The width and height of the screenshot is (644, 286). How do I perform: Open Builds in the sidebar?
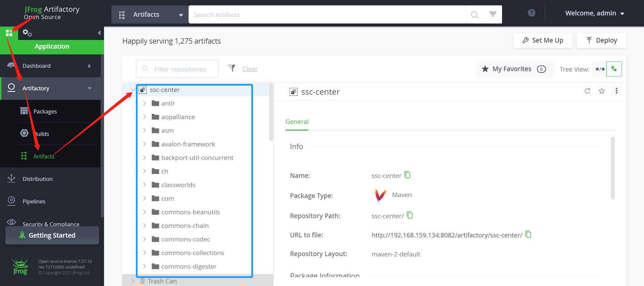41,134
